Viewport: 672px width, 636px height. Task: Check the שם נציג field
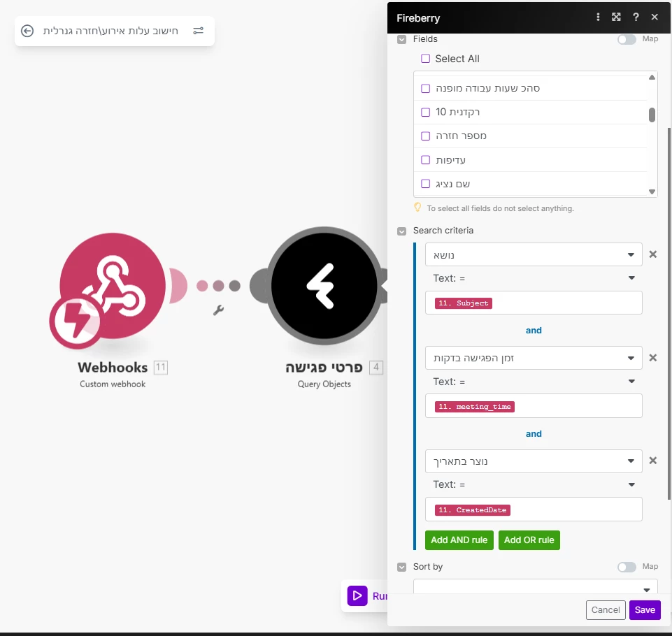click(425, 184)
